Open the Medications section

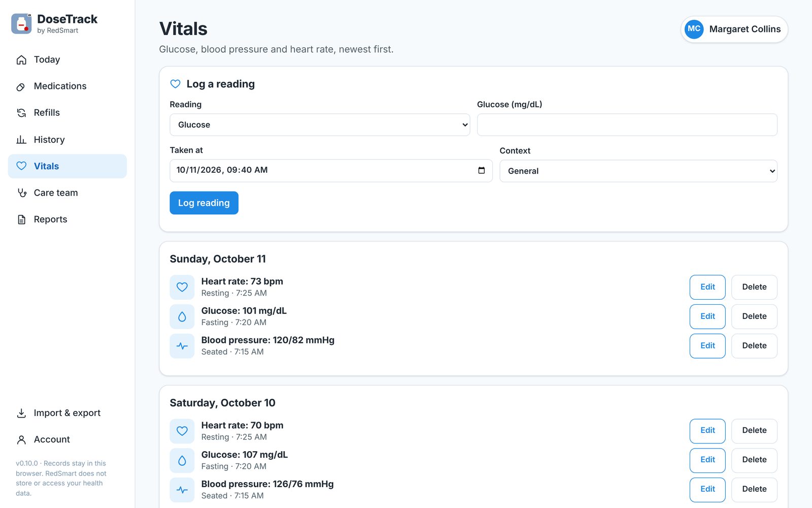(x=67, y=86)
